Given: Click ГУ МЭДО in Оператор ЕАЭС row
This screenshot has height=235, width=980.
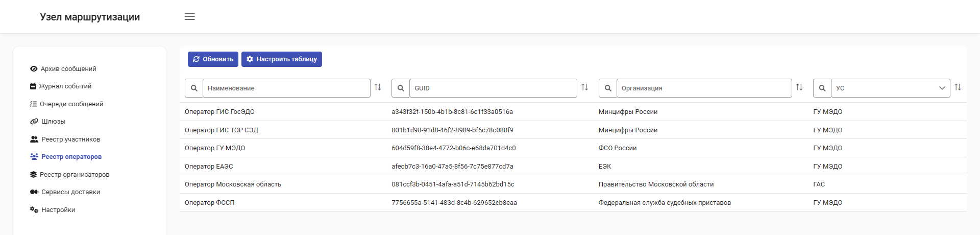Looking at the screenshot, I should [828, 167].
